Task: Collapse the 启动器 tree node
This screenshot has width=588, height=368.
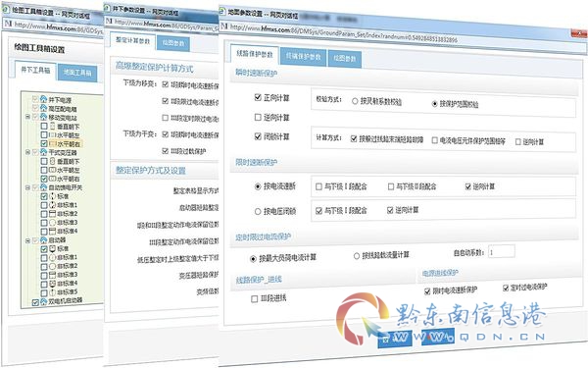Action: [x=27, y=240]
